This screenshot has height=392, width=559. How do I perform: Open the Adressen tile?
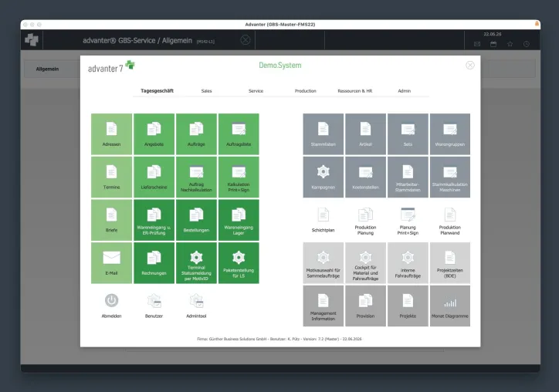click(x=112, y=134)
